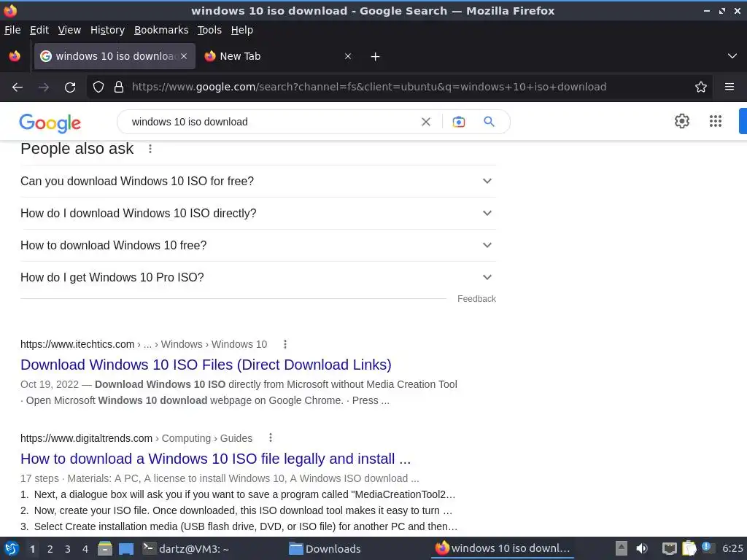Open the File menu
747x560 pixels.
tap(12, 30)
